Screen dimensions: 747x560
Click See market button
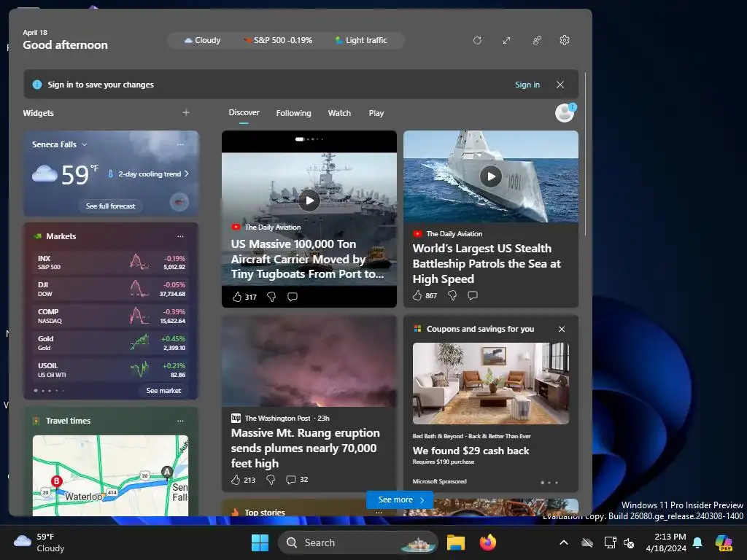pyautogui.click(x=163, y=391)
